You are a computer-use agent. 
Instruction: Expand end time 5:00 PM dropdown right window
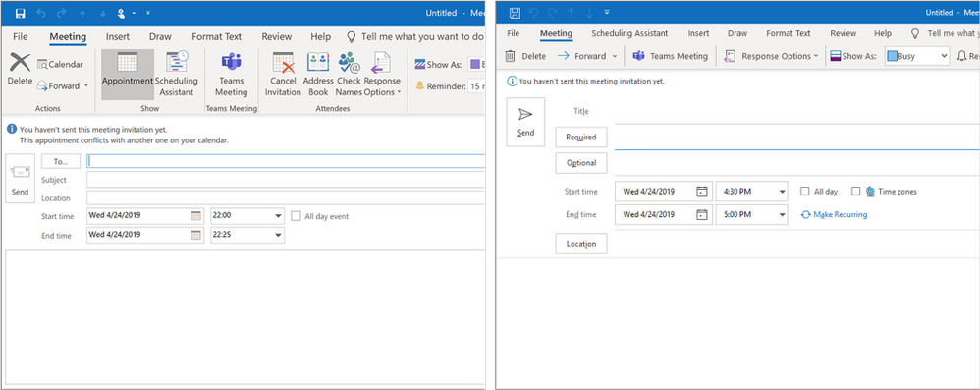click(x=783, y=214)
